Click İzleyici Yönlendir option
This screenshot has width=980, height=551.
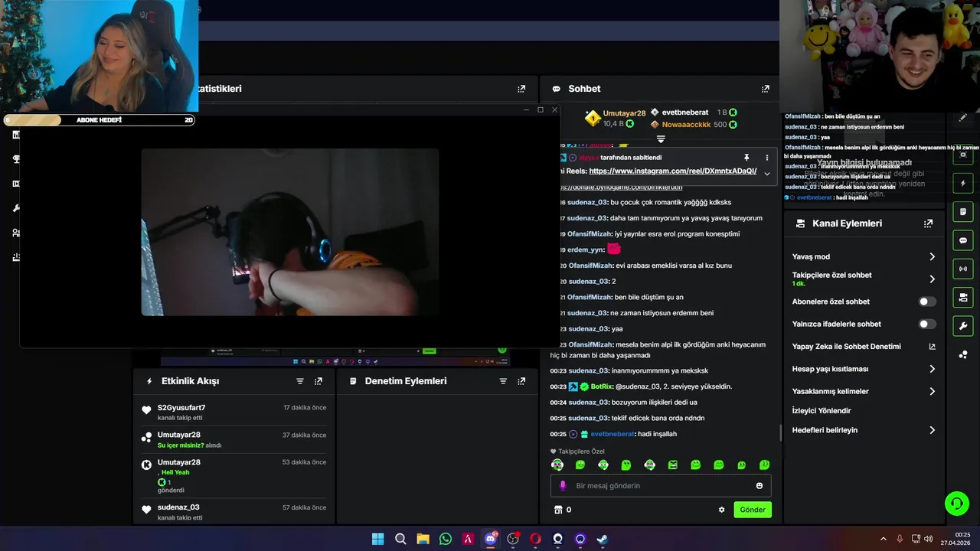click(x=822, y=411)
